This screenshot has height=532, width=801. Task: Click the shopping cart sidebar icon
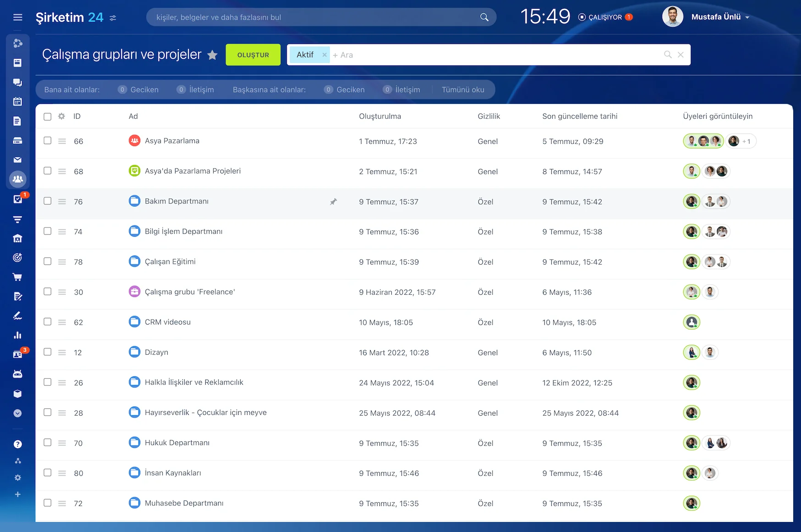(x=17, y=277)
